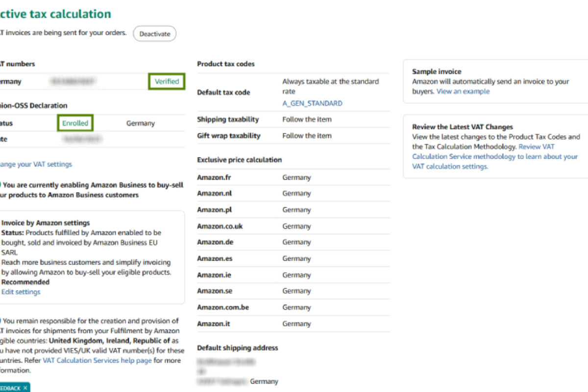The width and height of the screenshot is (588, 392).
Task: Open the Feedback tab
Action: pyautogui.click(x=10, y=388)
